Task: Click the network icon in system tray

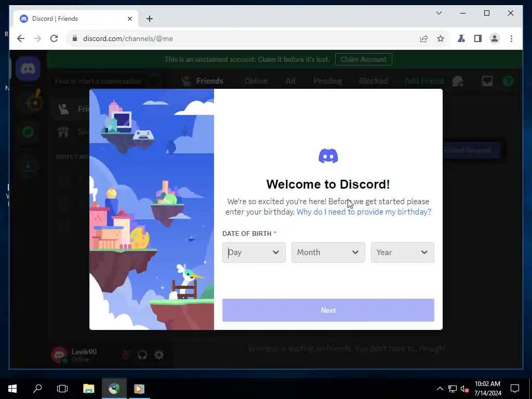Action: coord(453,389)
